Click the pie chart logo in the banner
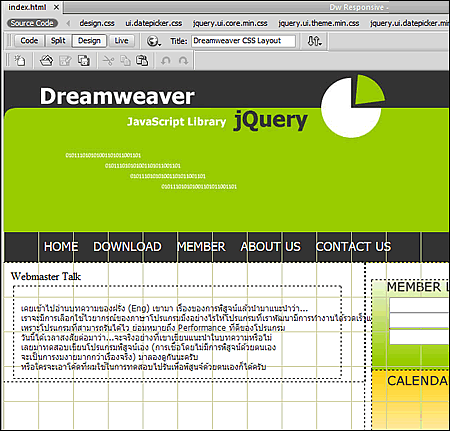This screenshot has width=450, height=431. [353, 106]
